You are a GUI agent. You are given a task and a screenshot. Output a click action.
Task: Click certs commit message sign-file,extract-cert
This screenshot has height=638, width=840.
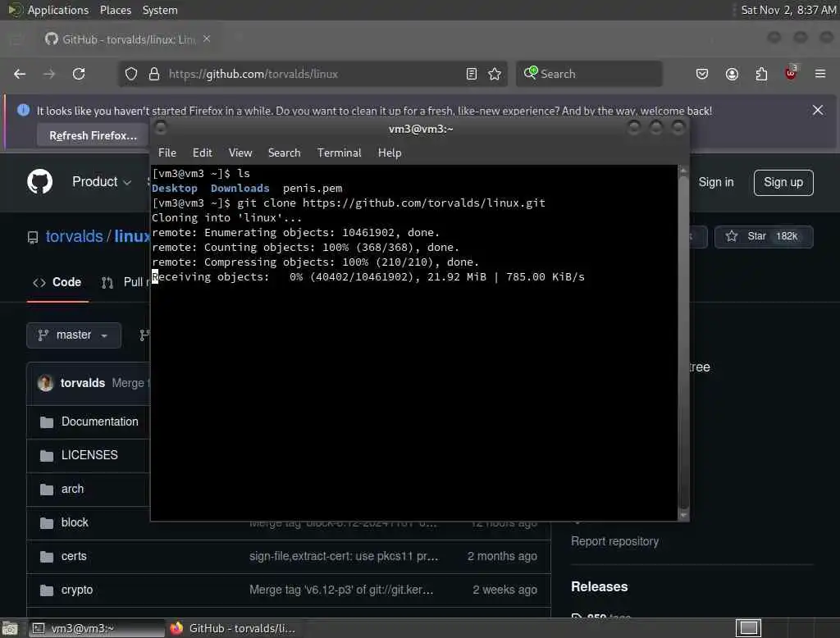click(x=344, y=556)
